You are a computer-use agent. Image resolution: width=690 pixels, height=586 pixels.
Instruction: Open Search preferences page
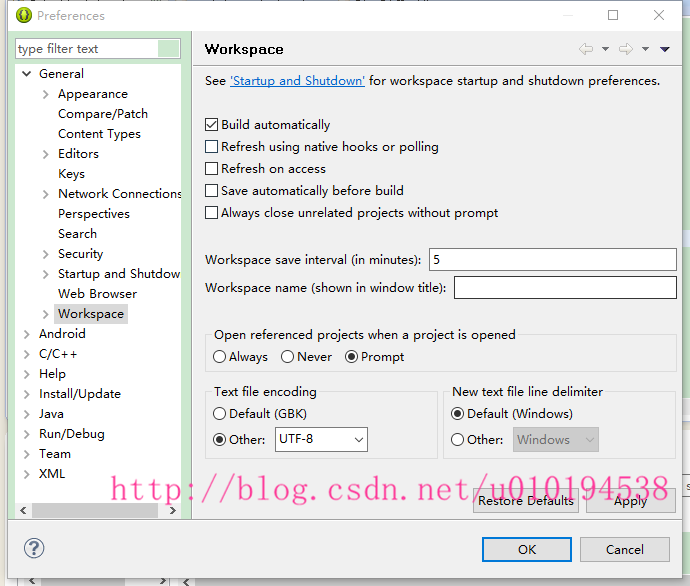[x=77, y=234]
